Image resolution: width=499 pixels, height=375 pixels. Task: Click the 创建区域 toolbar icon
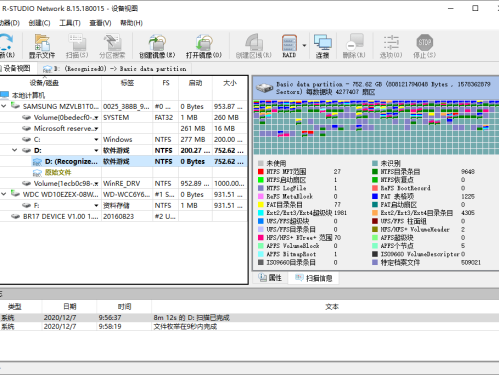[254, 46]
